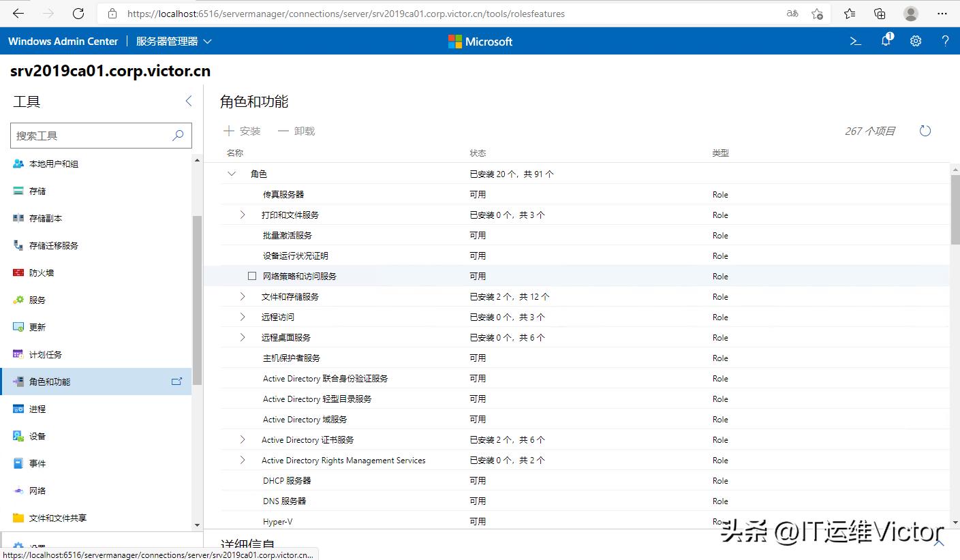This screenshot has width=960, height=560.
Task: Click the help question mark icon
Action: [x=945, y=41]
